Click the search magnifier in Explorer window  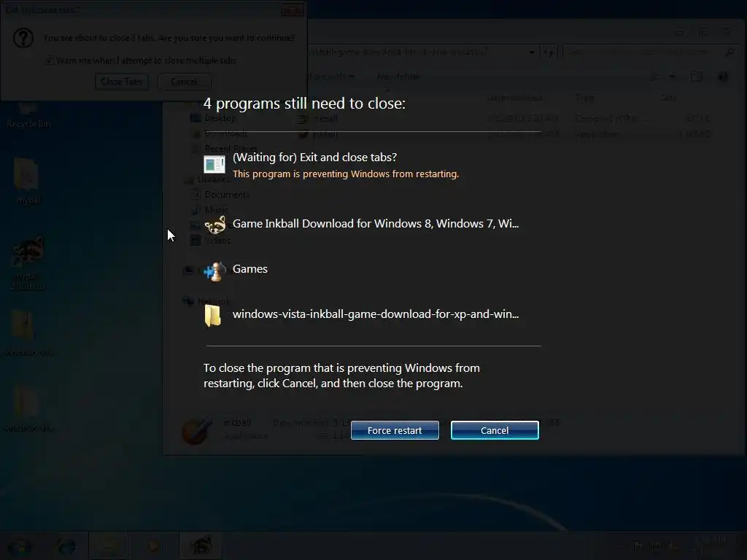tap(729, 52)
